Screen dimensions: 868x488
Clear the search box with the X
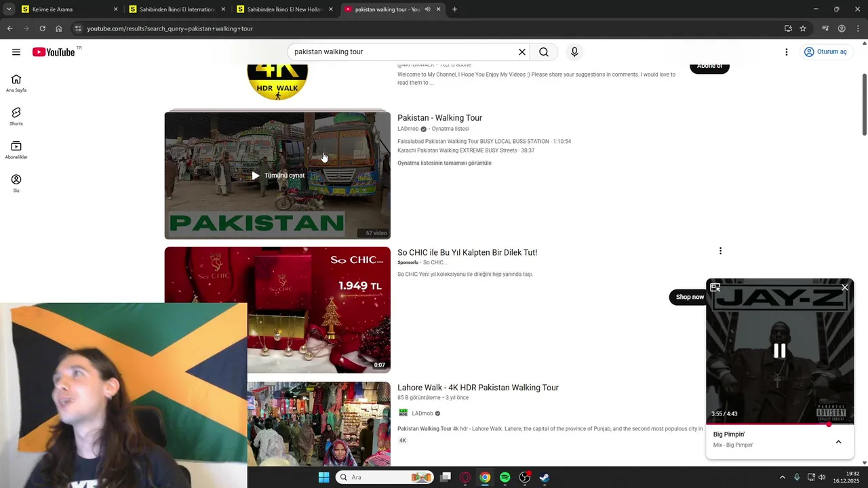522,52
